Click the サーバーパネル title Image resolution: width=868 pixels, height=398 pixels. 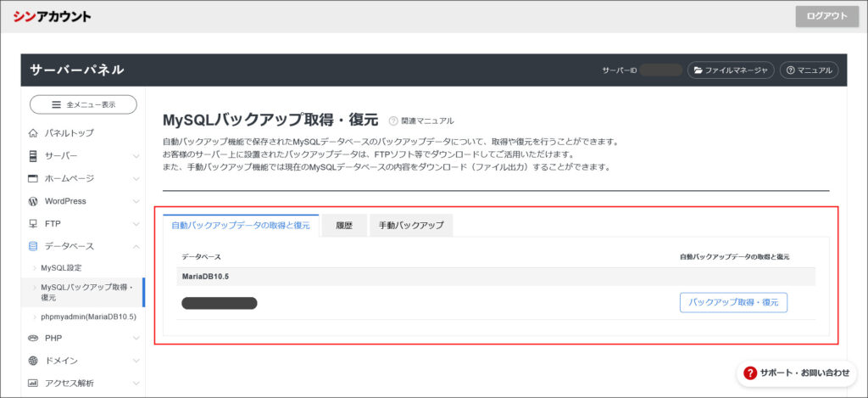tap(77, 70)
